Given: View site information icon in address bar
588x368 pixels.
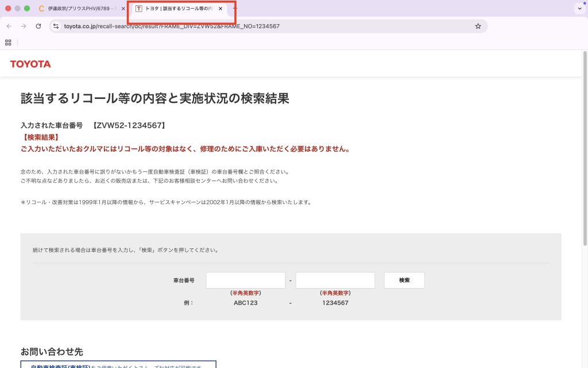Looking at the screenshot, I should click(x=56, y=26).
